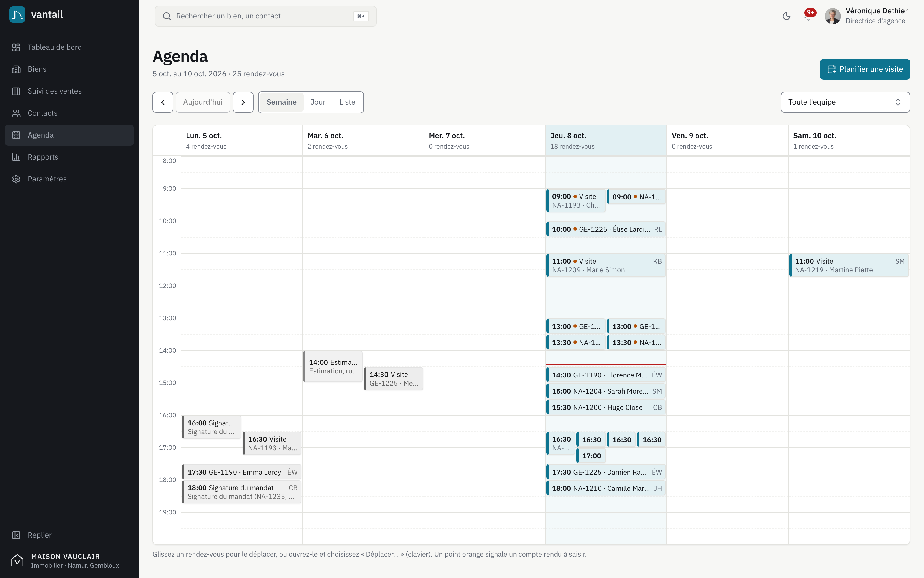
Task: Click the Paramètres gear icon
Action: click(16, 179)
